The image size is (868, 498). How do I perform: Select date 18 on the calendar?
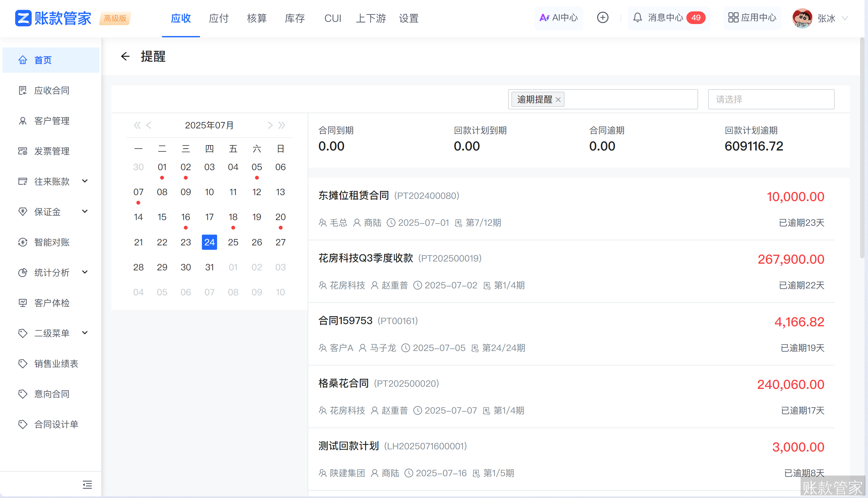coord(233,217)
